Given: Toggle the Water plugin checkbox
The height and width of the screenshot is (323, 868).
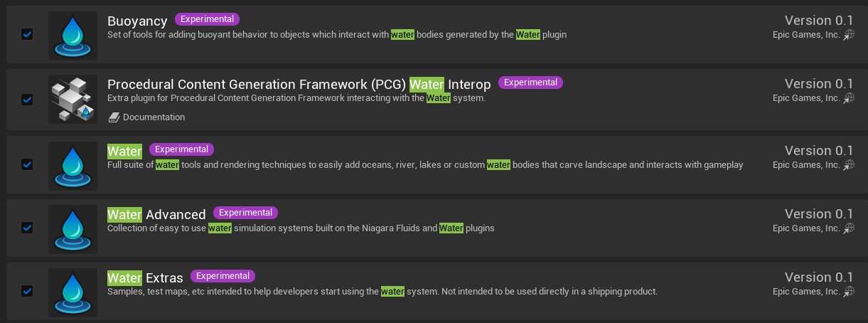Looking at the screenshot, I should pos(27,164).
